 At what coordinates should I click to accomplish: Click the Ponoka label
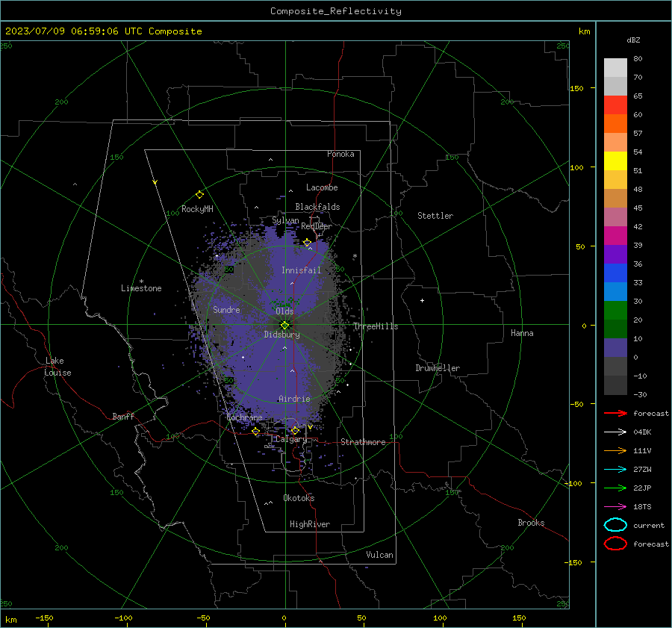tap(340, 155)
